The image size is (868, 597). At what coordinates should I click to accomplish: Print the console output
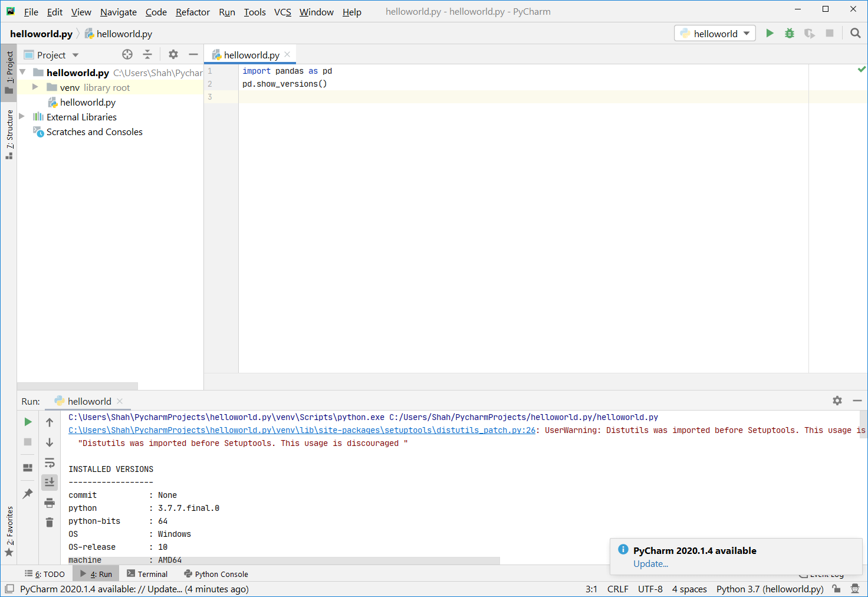pyautogui.click(x=50, y=503)
